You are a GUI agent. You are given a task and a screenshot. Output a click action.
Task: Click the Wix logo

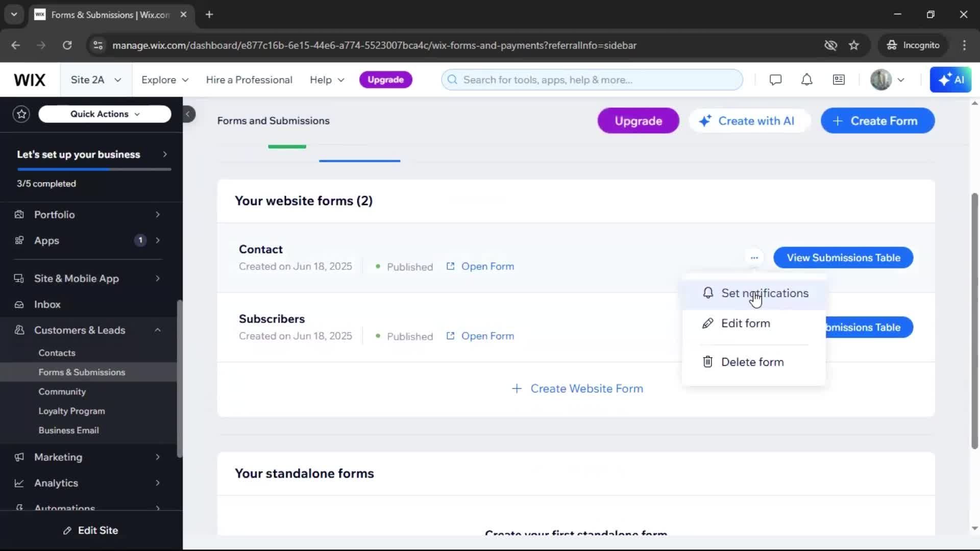click(x=30, y=80)
